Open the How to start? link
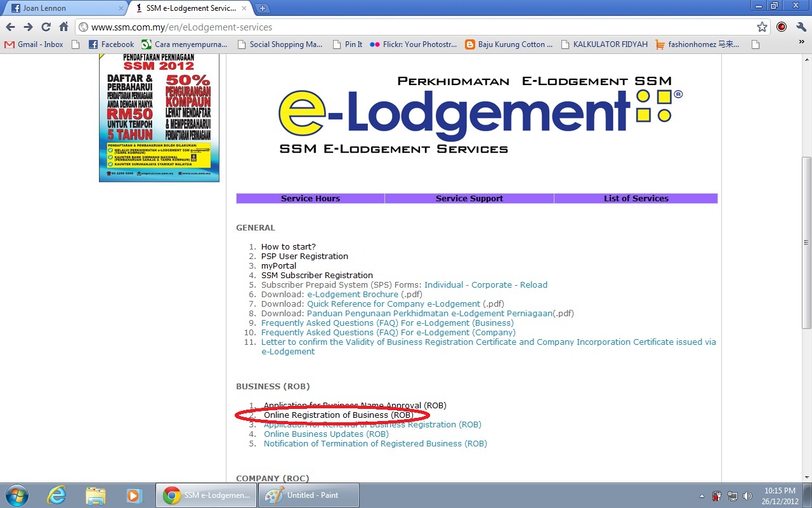The width and height of the screenshot is (812, 508). point(288,246)
